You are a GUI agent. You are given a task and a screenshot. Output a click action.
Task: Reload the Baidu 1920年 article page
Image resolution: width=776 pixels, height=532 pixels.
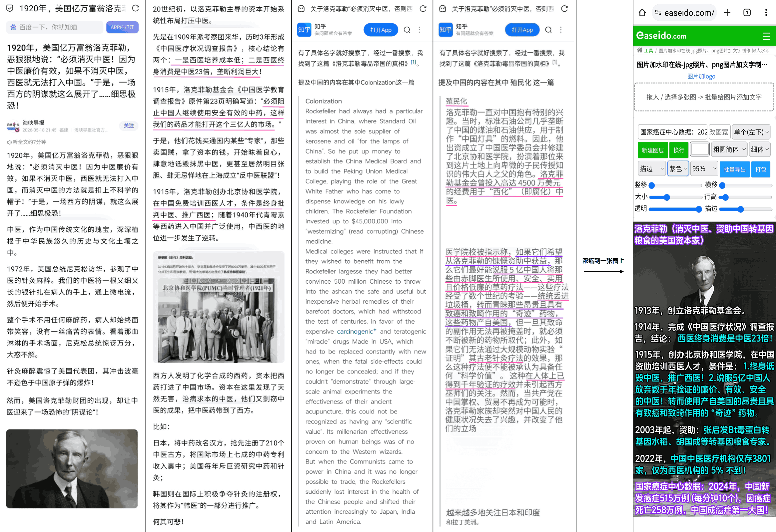point(135,8)
